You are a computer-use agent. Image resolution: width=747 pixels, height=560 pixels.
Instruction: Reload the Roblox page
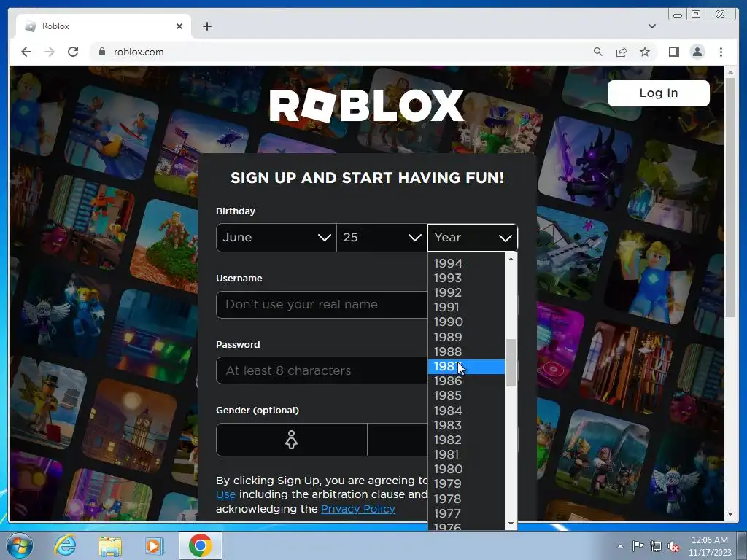tap(73, 52)
